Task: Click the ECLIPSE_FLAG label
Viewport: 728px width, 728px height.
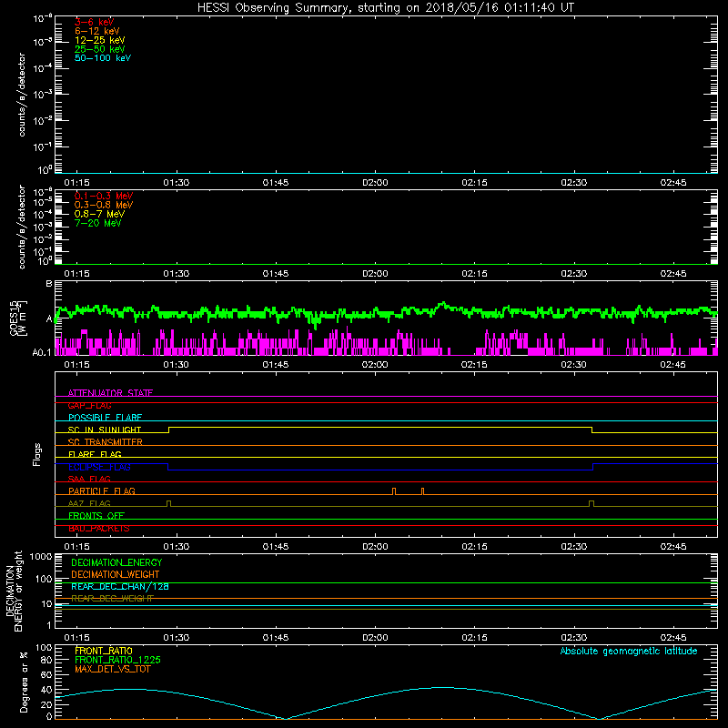Action: (99, 467)
